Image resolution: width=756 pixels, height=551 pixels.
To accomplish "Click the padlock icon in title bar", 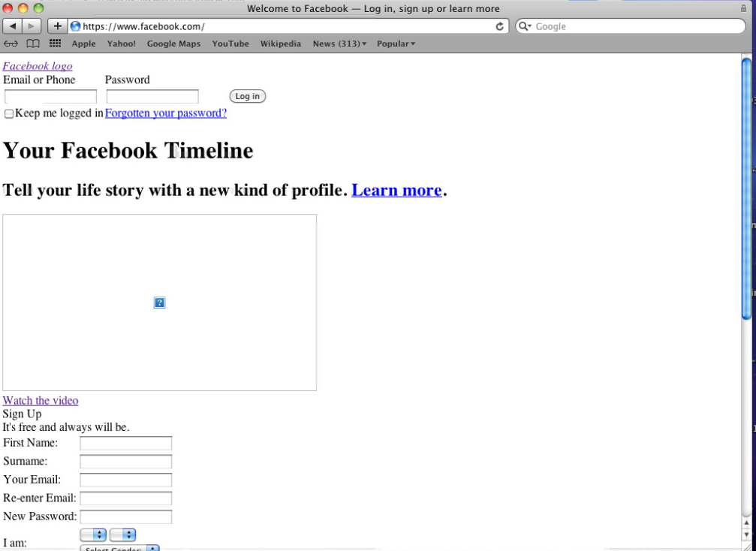I will pyautogui.click(x=743, y=8).
